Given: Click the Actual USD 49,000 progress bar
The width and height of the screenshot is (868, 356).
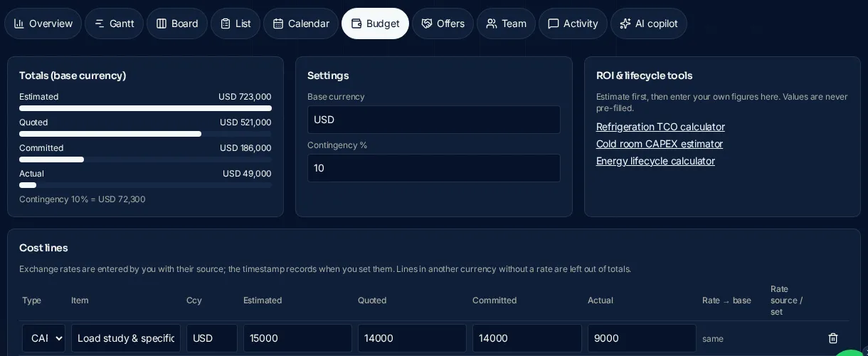Looking at the screenshot, I should pyautogui.click(x=145, y=185).
